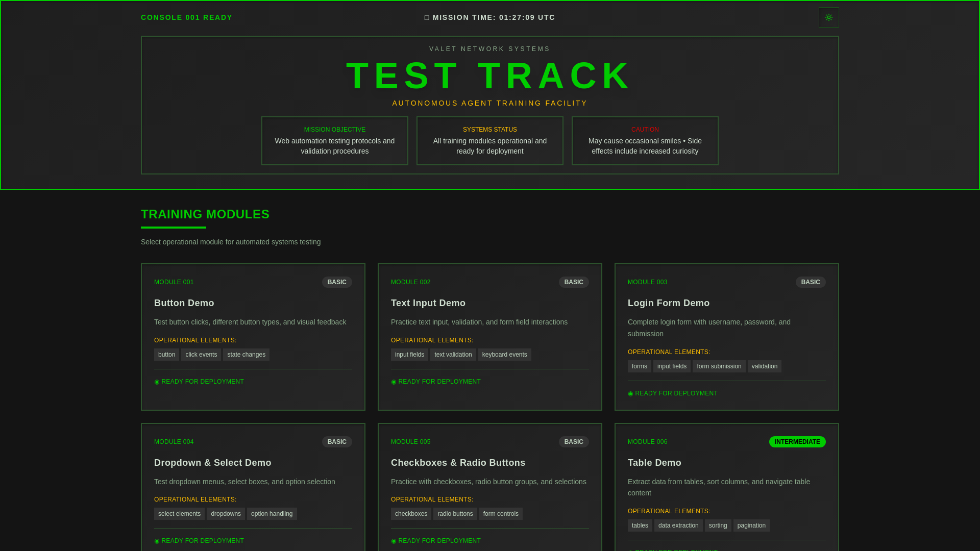The height and width of the screenshot is (551, 980).
Task: Click the 'data extraction' tag
Action: click(x=678, y=525)
